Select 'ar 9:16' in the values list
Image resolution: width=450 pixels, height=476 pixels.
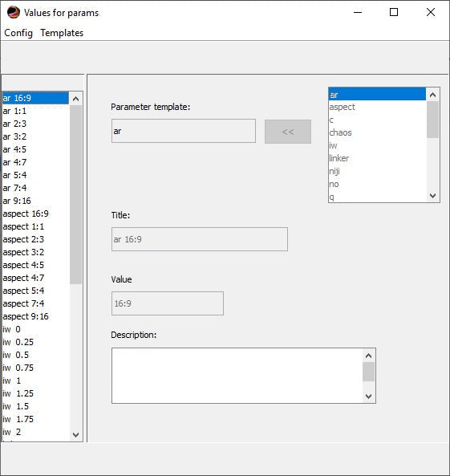coord(35,201)
